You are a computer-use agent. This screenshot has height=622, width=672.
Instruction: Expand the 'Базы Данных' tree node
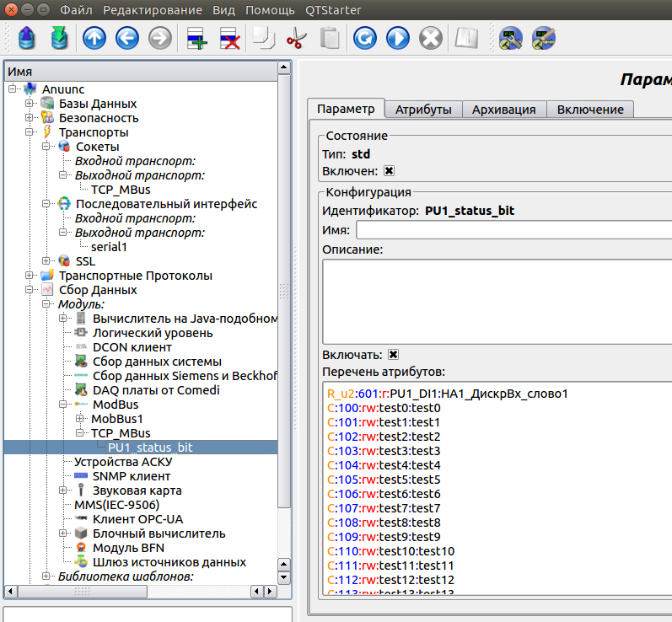[x=30, y=104]
